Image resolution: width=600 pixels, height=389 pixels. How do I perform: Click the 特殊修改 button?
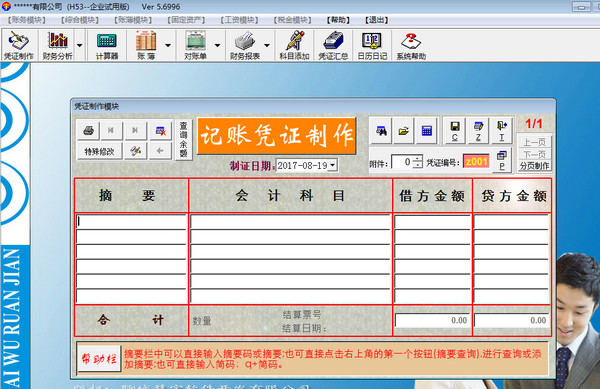[99, 151]
